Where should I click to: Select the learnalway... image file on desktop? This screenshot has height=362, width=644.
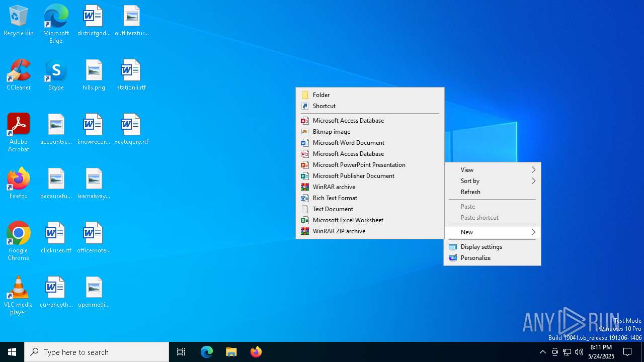pos(94,184)
